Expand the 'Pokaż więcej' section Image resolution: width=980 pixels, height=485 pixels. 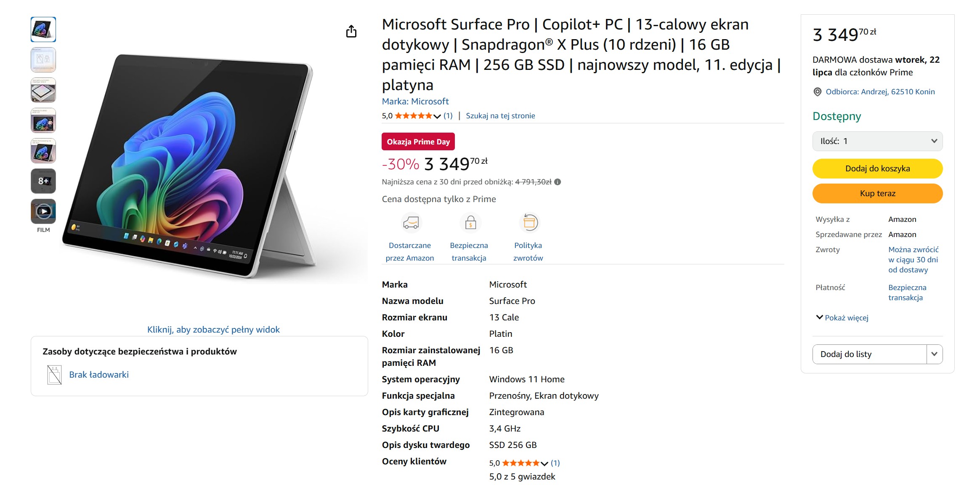click(843, 318)
